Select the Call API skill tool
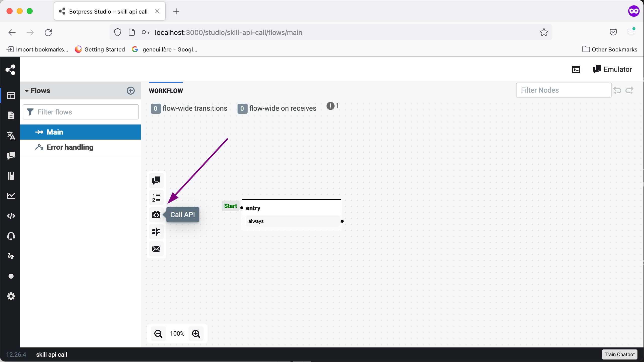644x362 pixels. coord(156,214)
